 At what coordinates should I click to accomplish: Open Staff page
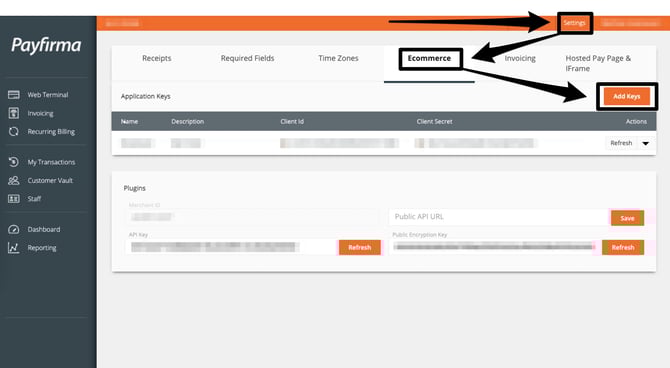point(34,199)
